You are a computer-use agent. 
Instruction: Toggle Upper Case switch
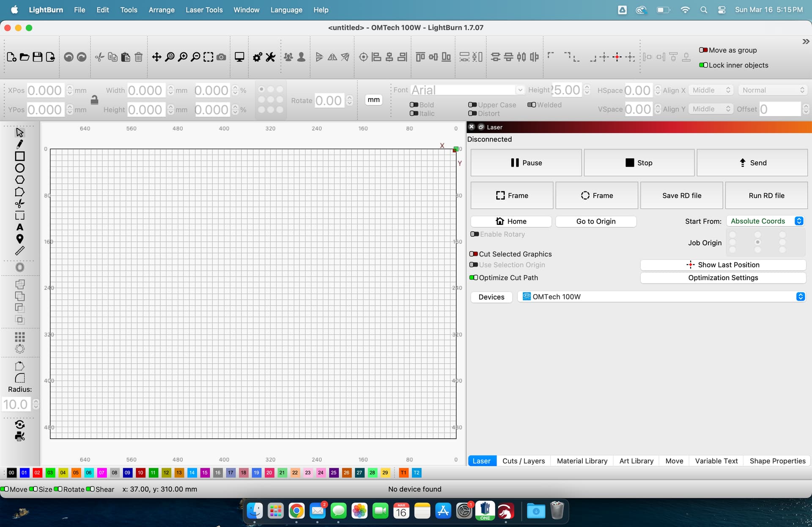472,105
